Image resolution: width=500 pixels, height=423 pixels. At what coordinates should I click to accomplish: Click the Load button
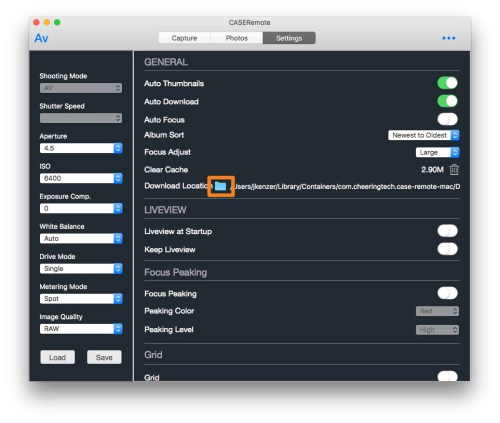coord(57,357)
